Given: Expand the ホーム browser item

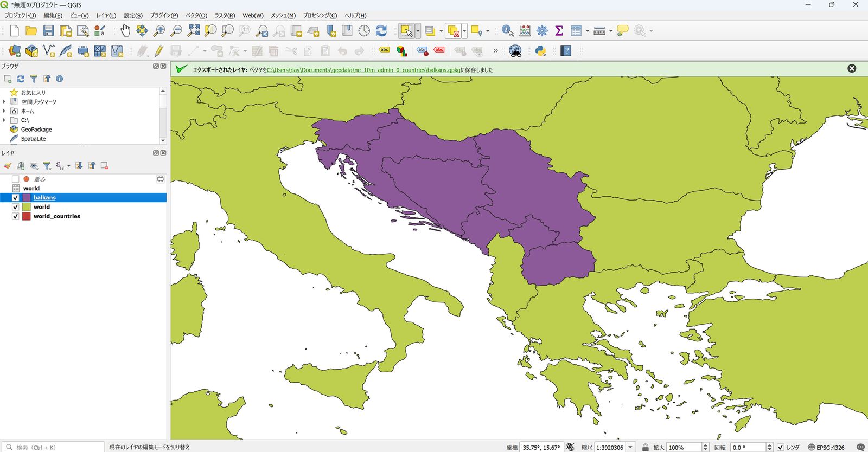Looking at the screenshot, I should click(4, 111).
